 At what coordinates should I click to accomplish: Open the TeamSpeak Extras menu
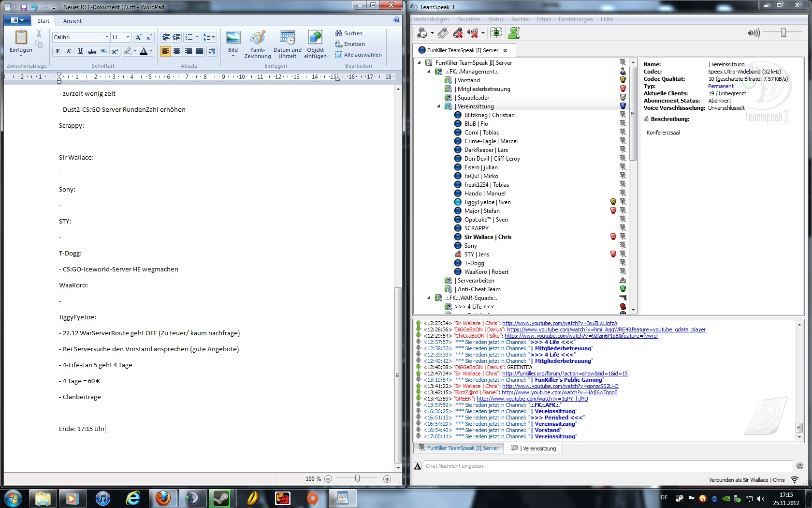[543, 19]
